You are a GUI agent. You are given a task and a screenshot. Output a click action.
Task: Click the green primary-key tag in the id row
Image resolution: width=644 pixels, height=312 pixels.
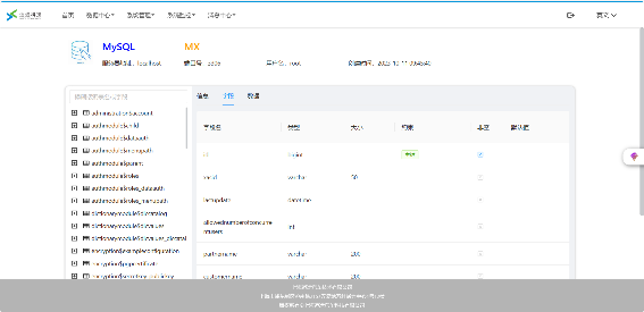click(410, 154)
